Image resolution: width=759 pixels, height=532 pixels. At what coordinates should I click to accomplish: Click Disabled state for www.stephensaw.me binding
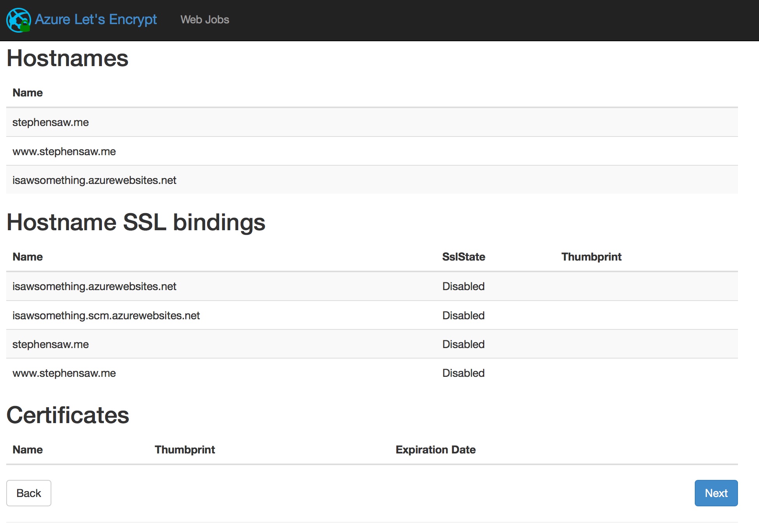(x=463, y=373)
